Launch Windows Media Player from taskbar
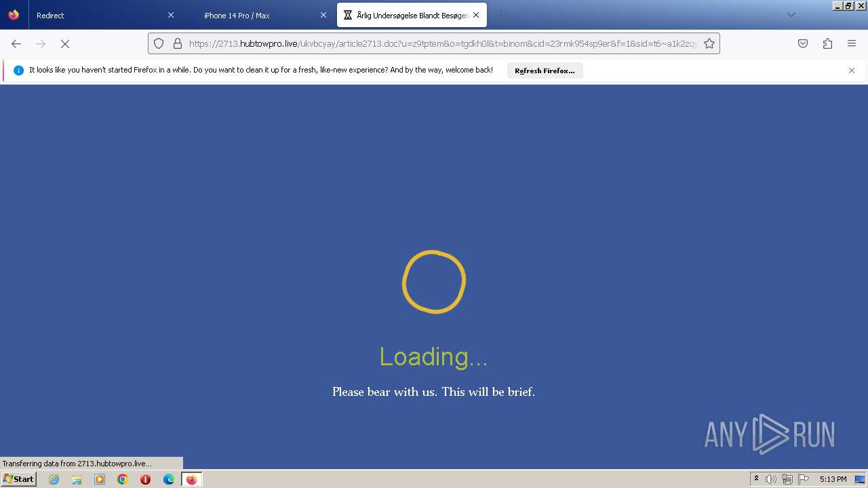Viewport: 868px width, 488px height. (x=100, y=479)
